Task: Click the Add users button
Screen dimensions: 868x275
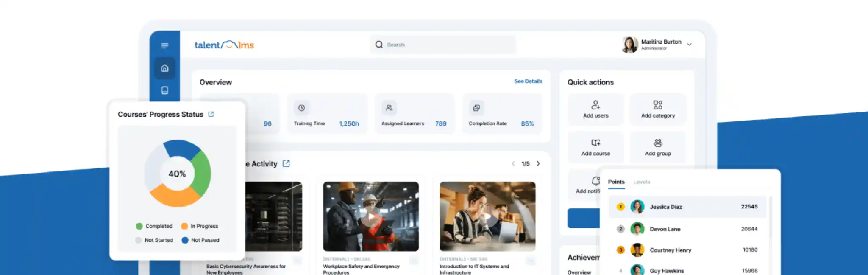Action: (x=595, y=109)
